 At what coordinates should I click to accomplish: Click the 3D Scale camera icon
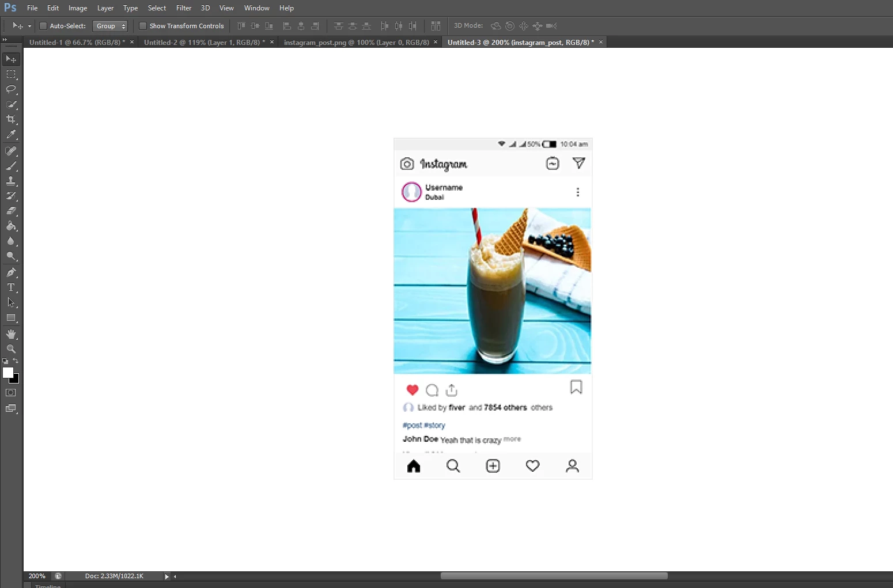[x=551, y=26]
